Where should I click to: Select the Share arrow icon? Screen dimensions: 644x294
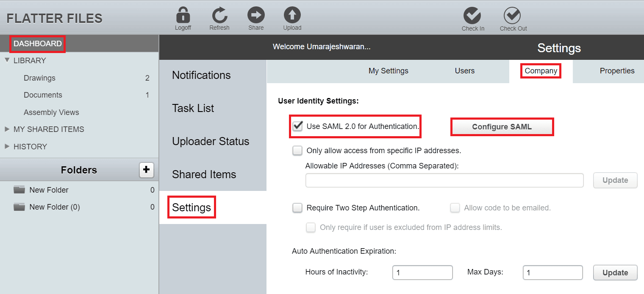(256, 14)
